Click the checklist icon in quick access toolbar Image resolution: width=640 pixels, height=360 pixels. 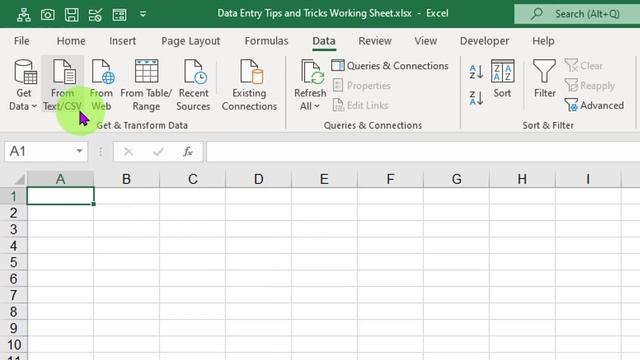(x=96, y=15)
